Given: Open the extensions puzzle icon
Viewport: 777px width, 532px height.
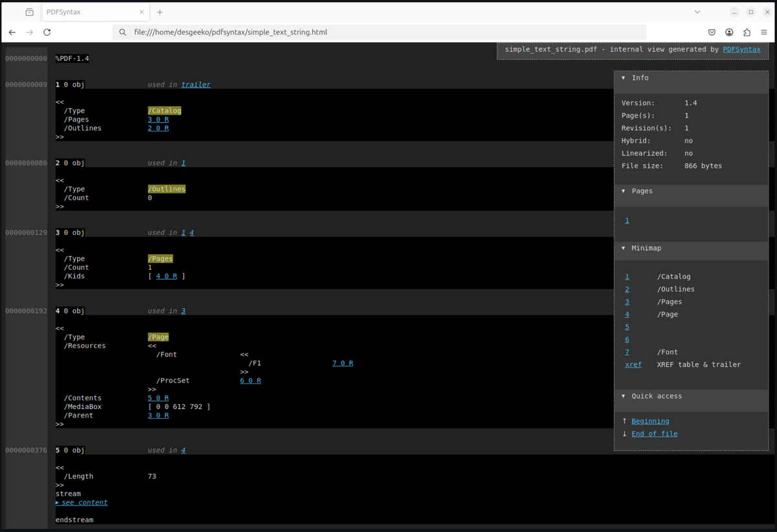Looking at the screenshot, I should coord(747,32).
